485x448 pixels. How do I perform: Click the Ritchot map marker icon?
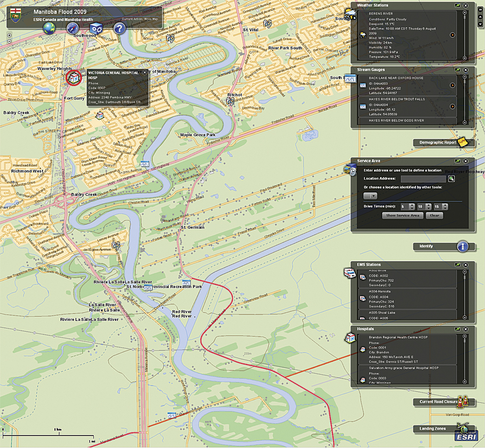[x=230, y=101]
